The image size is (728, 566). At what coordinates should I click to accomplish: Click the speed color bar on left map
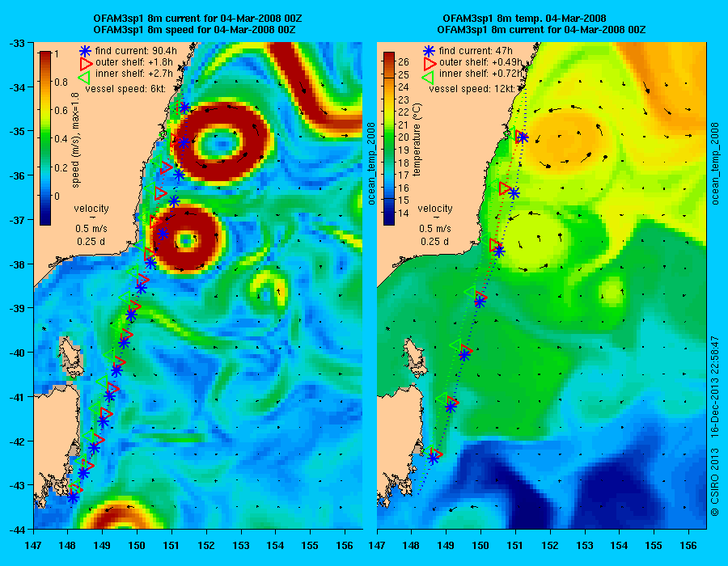coord(45,137)
